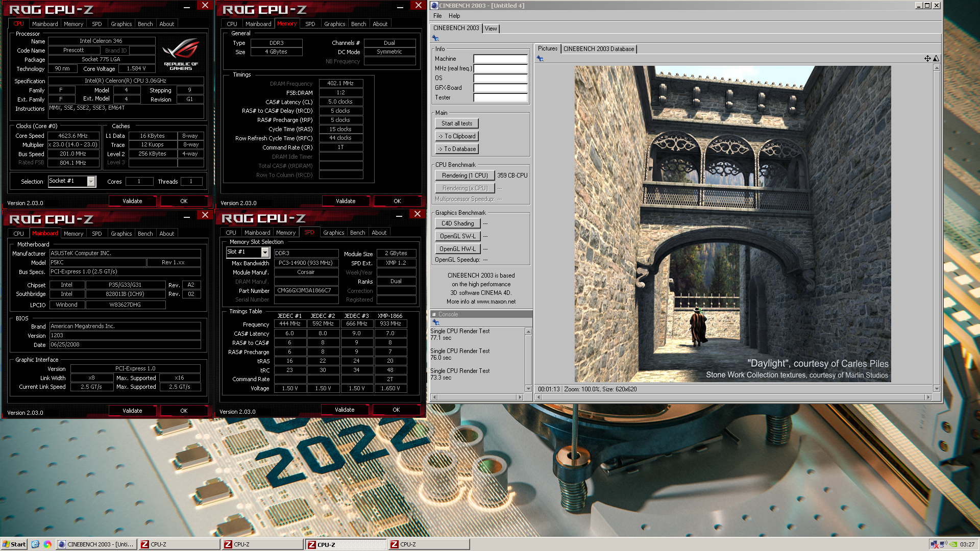Click Start all tests button
980x551 pixels.
click(x=457, y=123)
